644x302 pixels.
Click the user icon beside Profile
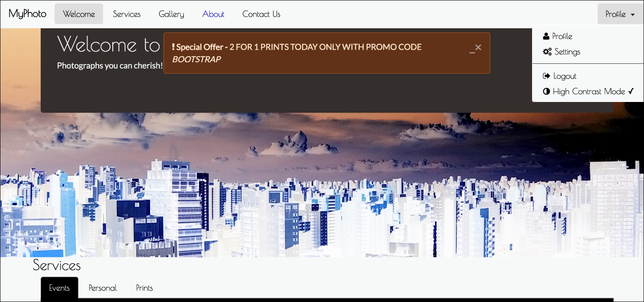[546, 36]
